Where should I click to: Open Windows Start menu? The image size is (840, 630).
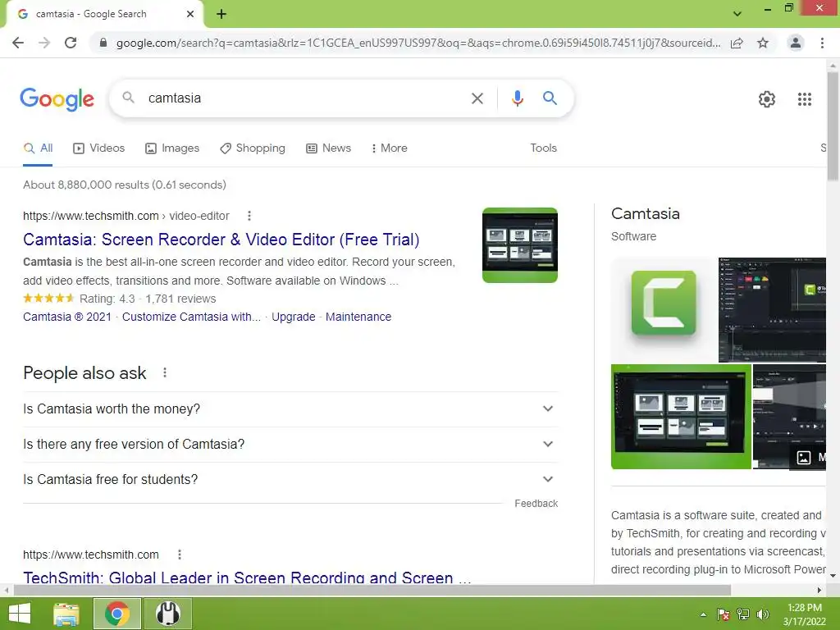pos(20,614)
